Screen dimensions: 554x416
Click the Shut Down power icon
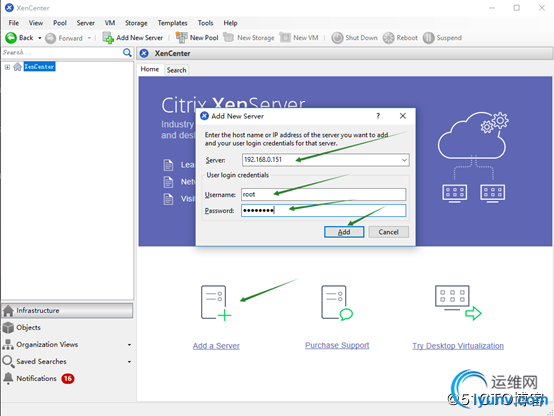coord(337,38)
